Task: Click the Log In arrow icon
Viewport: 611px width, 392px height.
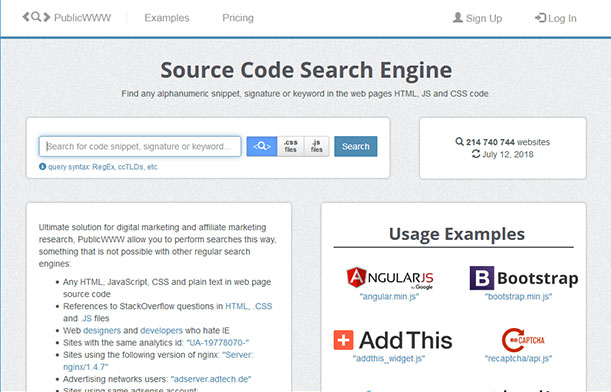Action: click(x=540, y=18)
